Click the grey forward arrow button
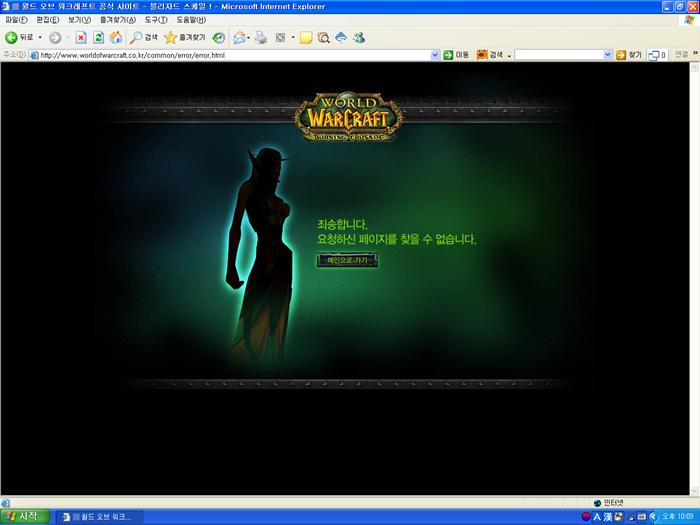The image size is (700, 525). pos(55,38)
